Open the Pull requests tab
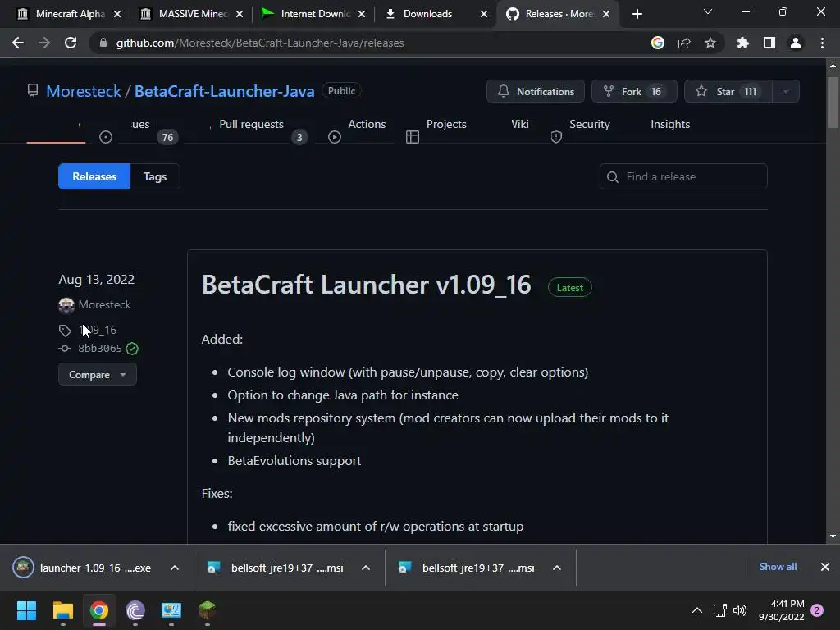 (251, 125)
